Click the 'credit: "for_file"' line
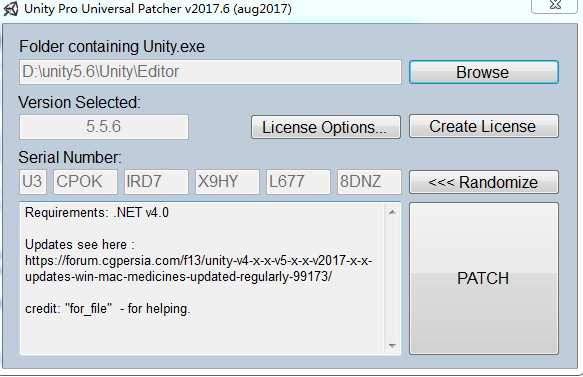Viewport: 583px width, 377px height. 107,309
